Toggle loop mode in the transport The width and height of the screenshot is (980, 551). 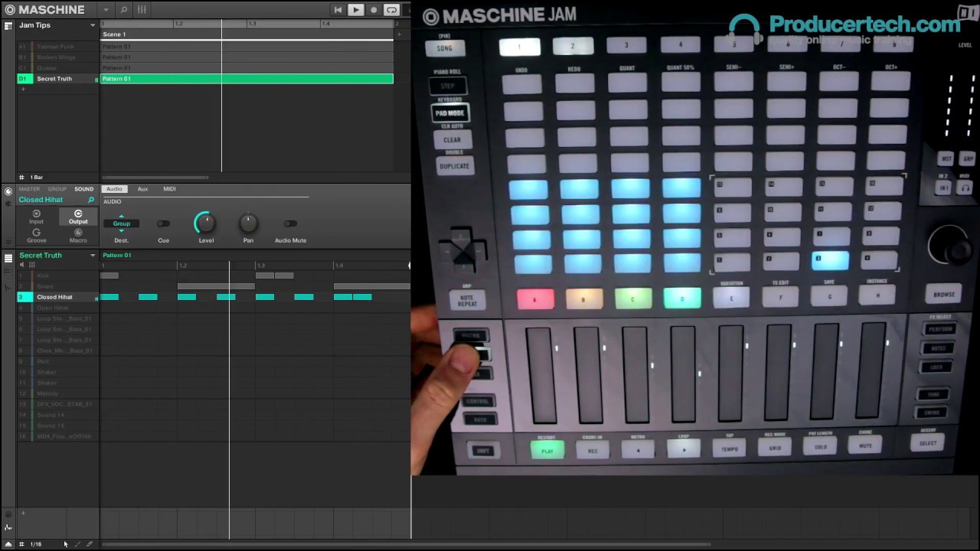[x=391, y=10]
